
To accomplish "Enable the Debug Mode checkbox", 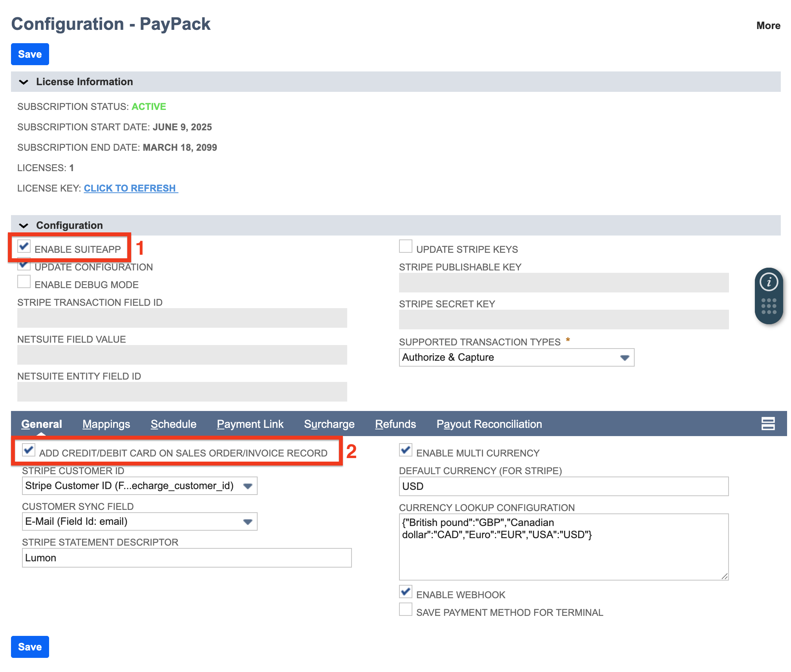I will [x=24, y=281].
